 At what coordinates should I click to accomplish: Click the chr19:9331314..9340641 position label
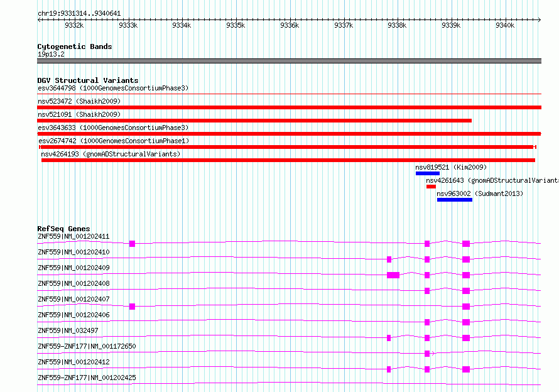79,13
